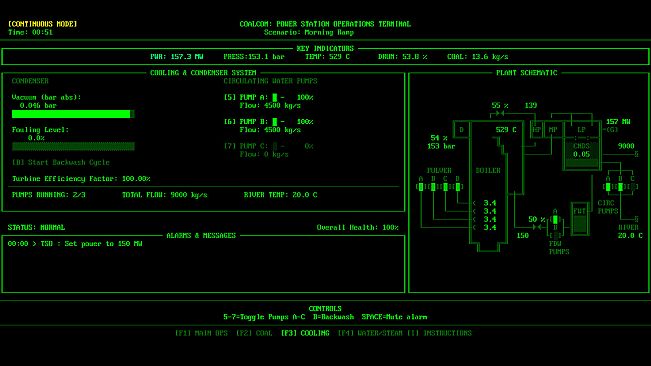Viewport: 651px width, 366px height.
Task: Click feedwater pump A indicator in schematic
Action: pyautogui.click(x=555, y=220)
